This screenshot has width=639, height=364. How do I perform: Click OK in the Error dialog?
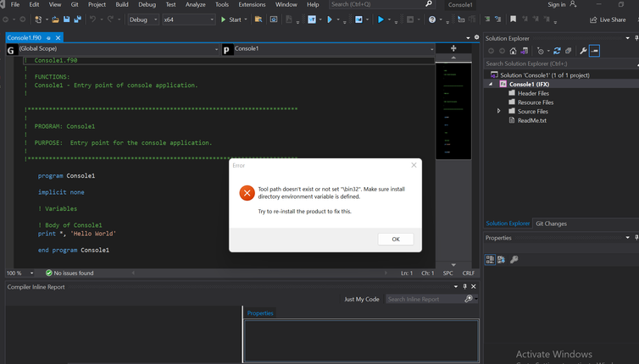(396, 239)
